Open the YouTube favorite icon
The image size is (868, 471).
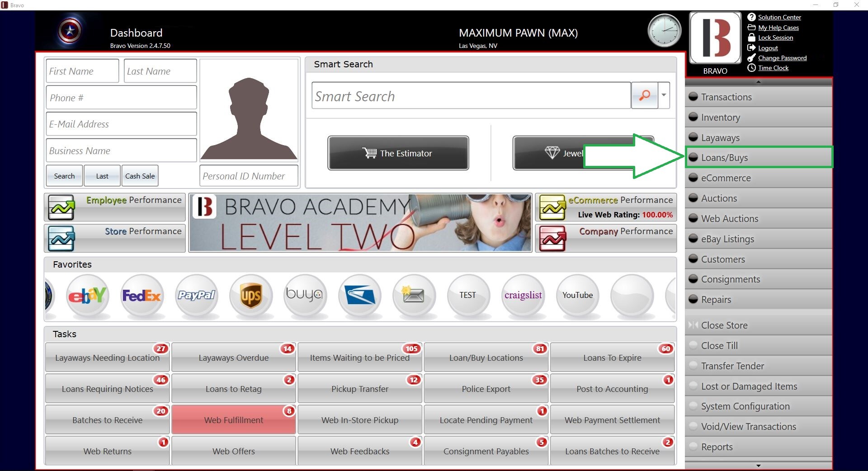click(578, 296)
